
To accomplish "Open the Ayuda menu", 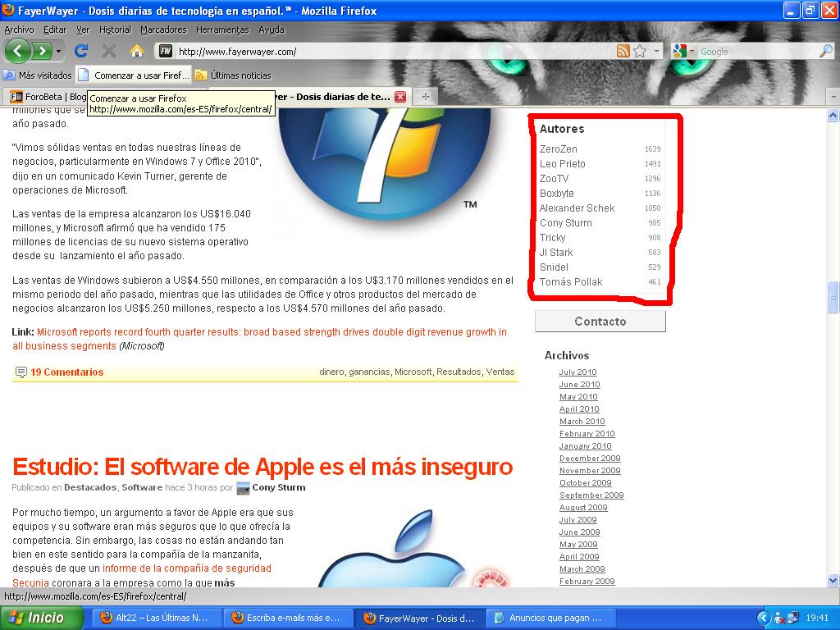I will pyautogui.click(x=272, y=30).
